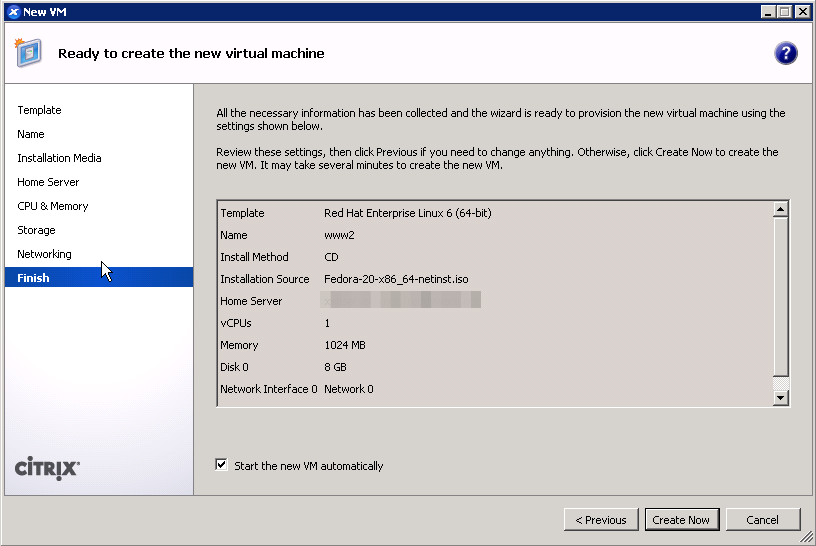Switch to the Storage step
The image size is (816, 546).
coord(36,230)
